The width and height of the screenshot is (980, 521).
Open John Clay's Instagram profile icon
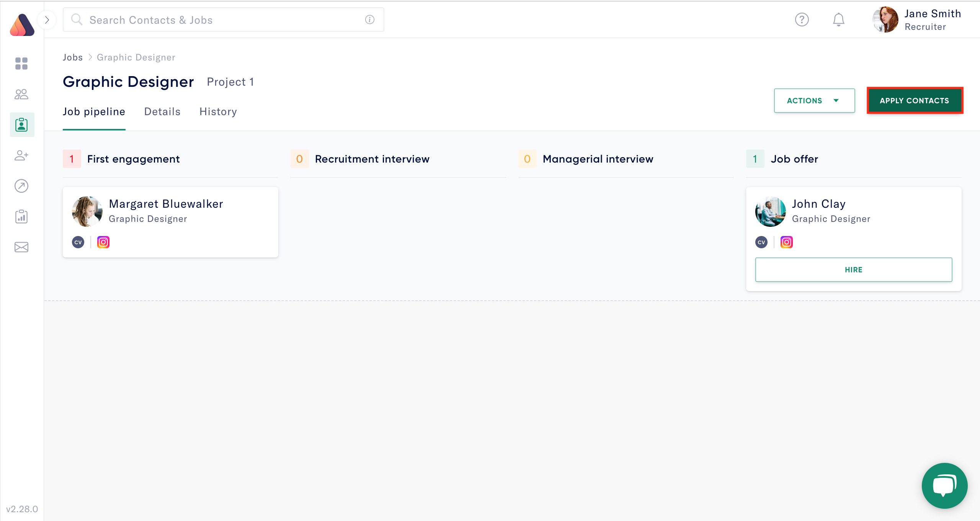point(786,242)
